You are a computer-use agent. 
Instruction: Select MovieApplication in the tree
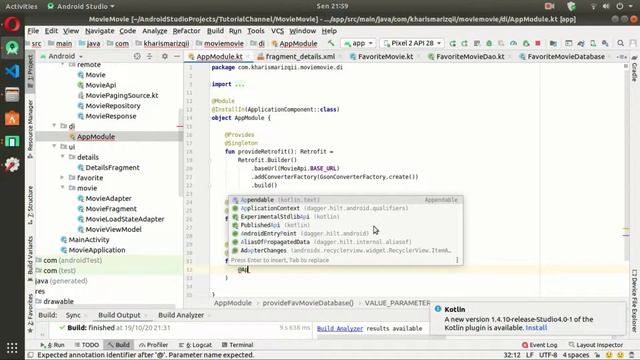(97, 250)
